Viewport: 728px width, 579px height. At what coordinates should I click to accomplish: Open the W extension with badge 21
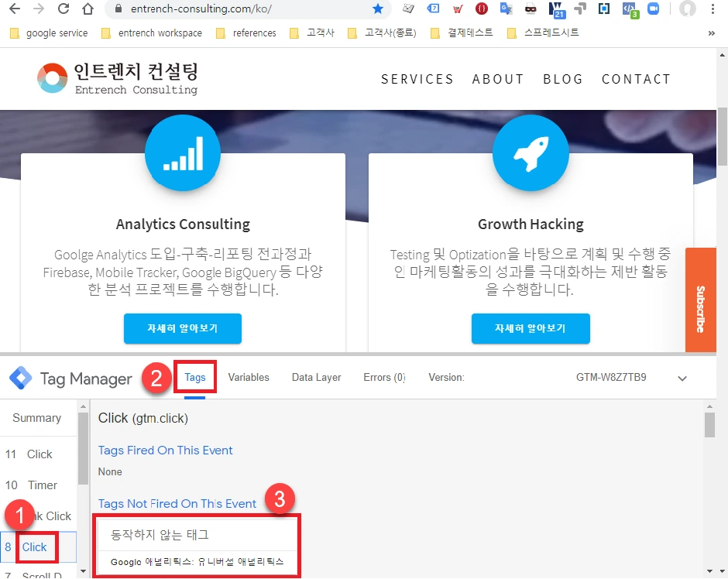556,10
